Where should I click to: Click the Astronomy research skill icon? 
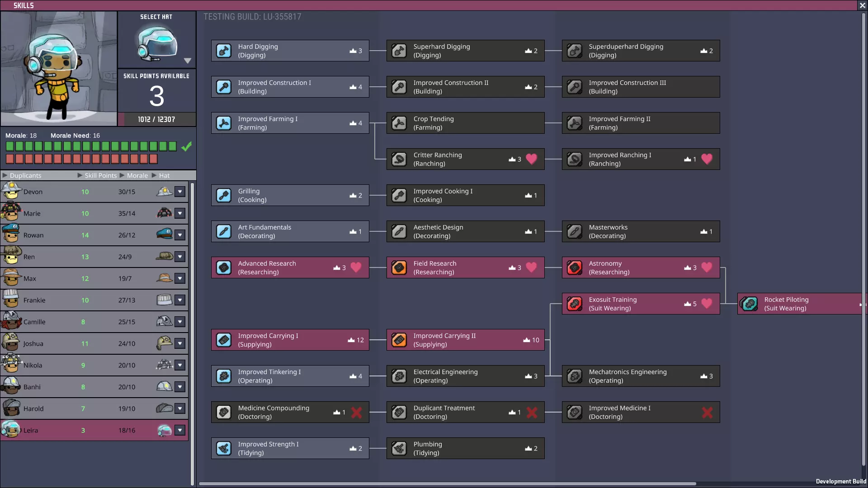(x=575, y=267)
